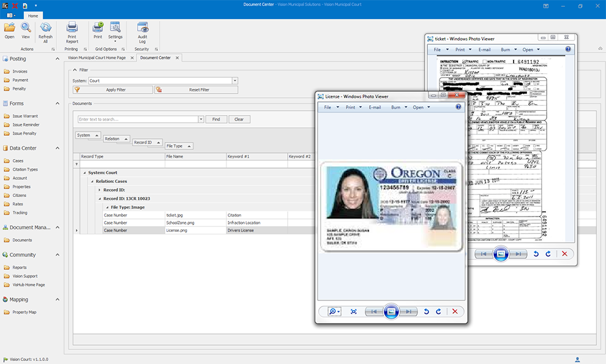Click the System grouping column chip
The image size is (606, 364).
tap(88, 135)
